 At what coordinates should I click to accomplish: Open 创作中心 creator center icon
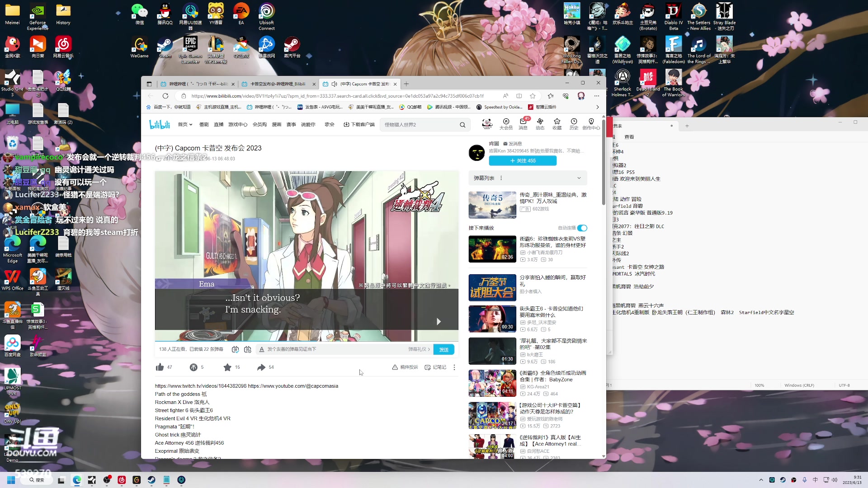point(591,124)
